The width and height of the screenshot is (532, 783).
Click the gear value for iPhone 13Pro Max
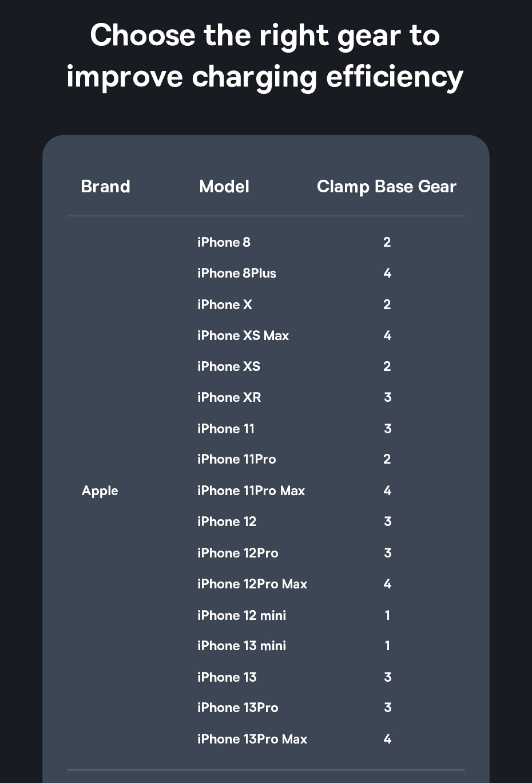pyautogui.click(x=387, y=739)
